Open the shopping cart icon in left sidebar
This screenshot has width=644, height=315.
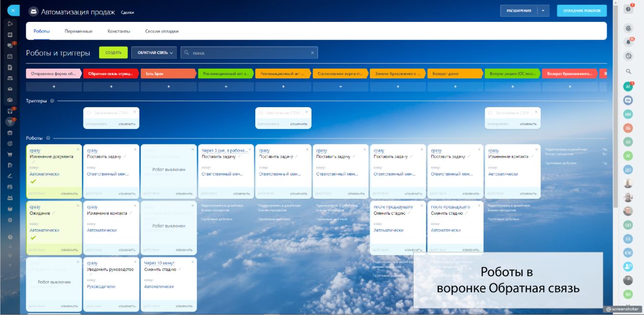click(x=10, y=154)
